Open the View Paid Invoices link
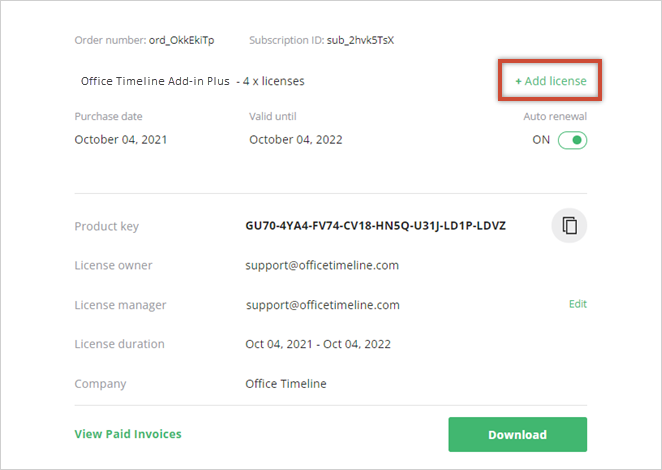 (x=128, y=434)
